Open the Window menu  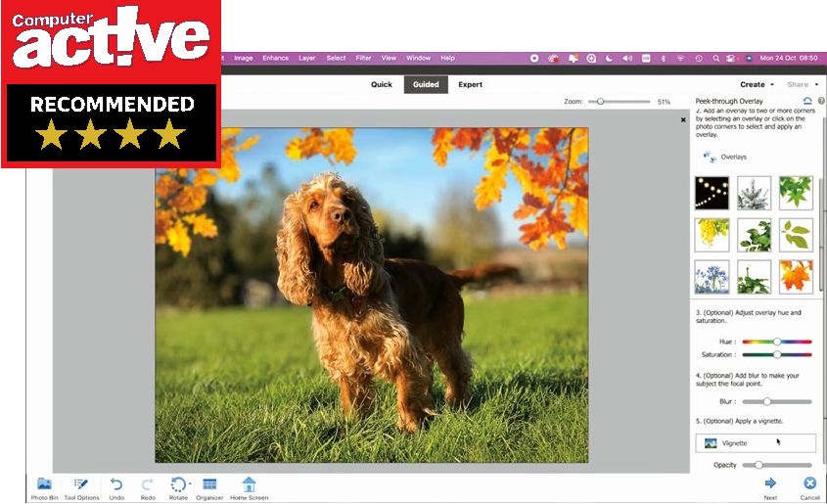[418, 58]
